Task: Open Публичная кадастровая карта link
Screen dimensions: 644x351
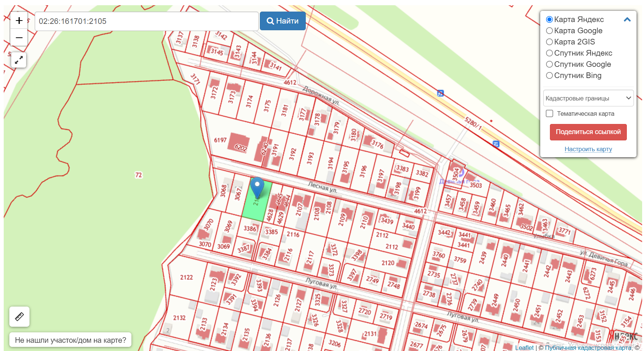Action: (588, 348)
